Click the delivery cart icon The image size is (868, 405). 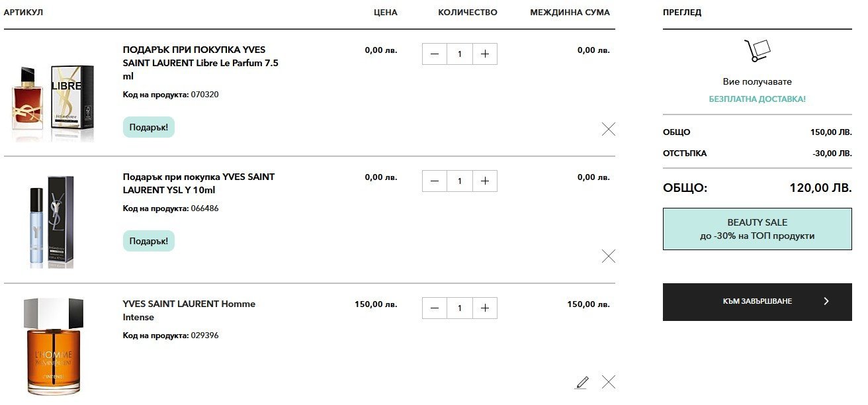[x=758, y=51]
